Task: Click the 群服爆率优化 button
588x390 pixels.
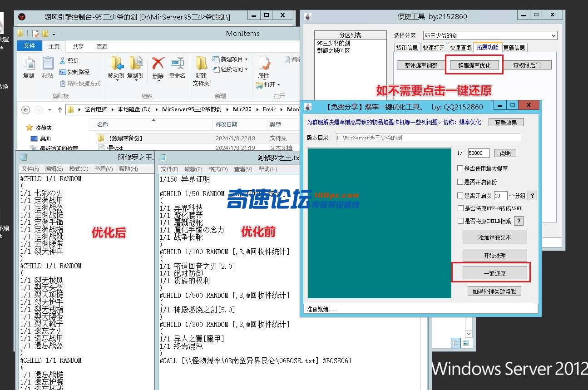Action: pyautogui.click(x=474, y=65)
